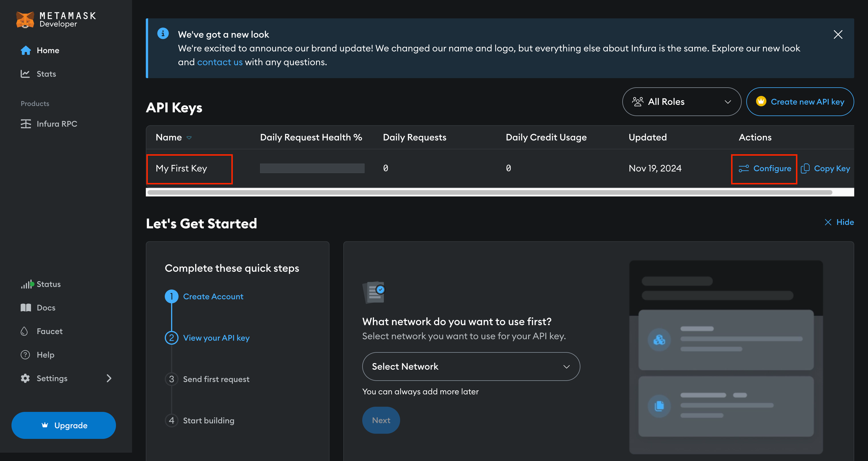
Task: Click the Send first request step
Action: pyautogui.click(x=216, y=379)
